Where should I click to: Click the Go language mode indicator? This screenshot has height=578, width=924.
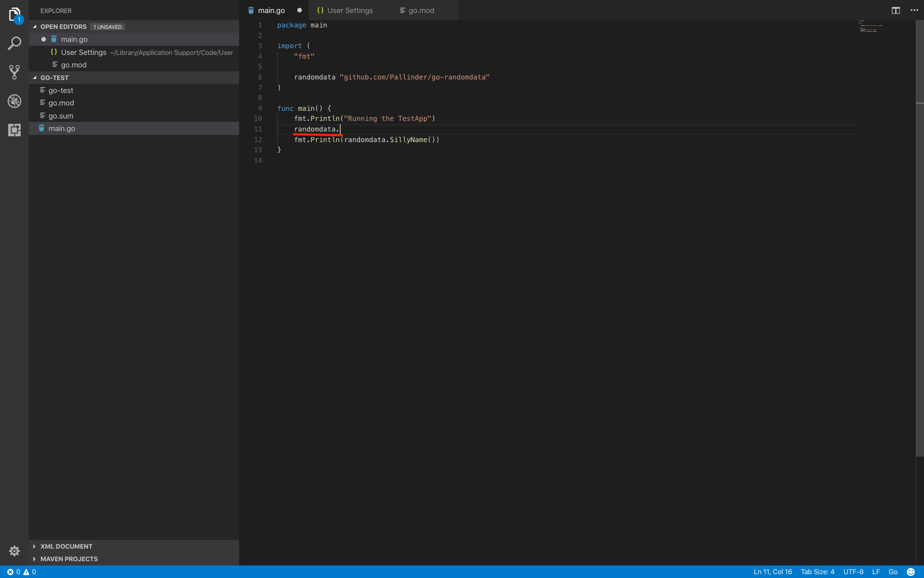coord(893,572)
